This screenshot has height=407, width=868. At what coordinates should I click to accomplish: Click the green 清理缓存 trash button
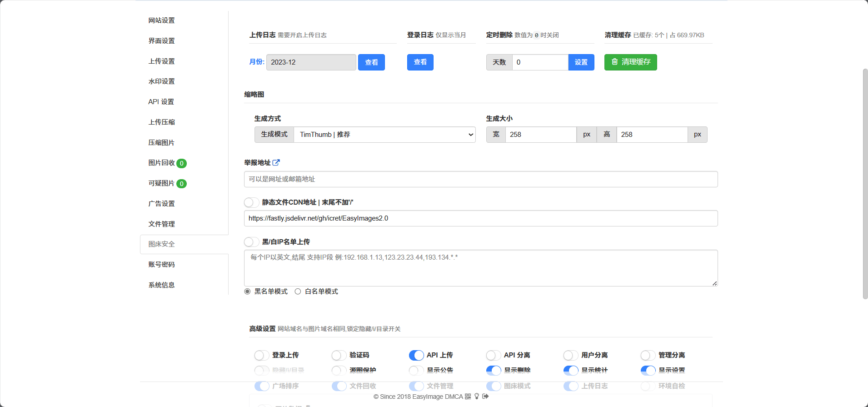[630, 62]
